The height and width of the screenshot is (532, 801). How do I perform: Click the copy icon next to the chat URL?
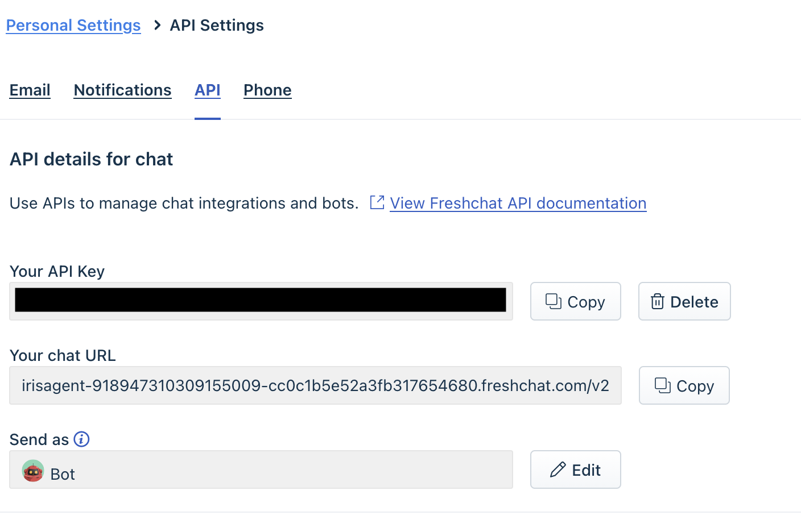pyautogui.click(x=662, y=385)
